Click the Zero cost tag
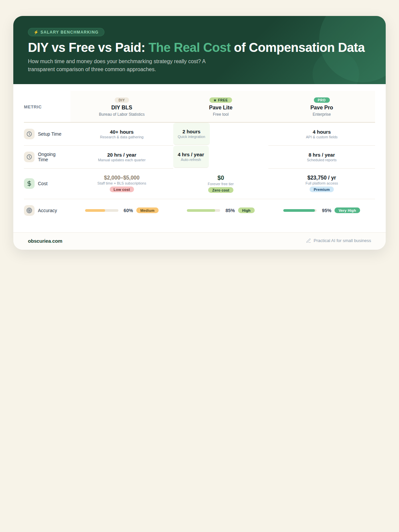 coord(221,190)
